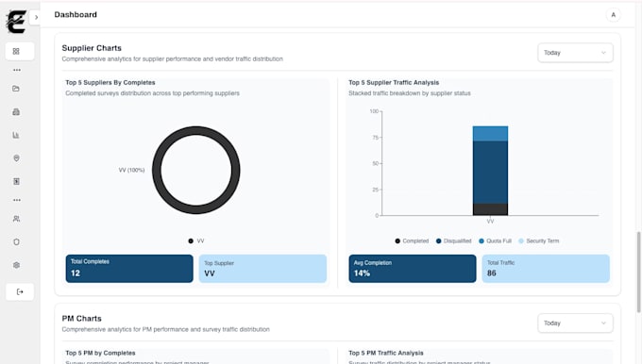Click the 'Dashboard' page title
Viewport: 642px width, 364px height.
click(x=76, y=15)
